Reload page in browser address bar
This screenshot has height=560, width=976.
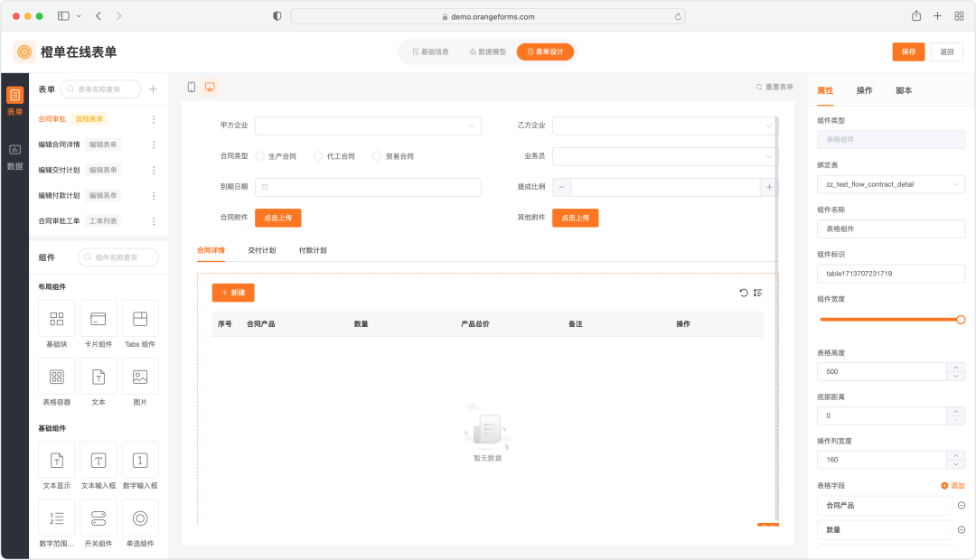(x=678, y=17)
